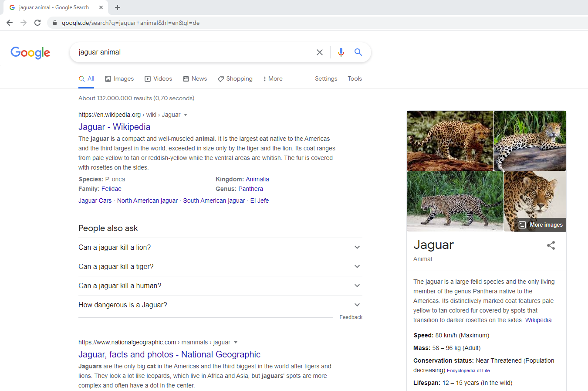This screenshot has width=588, height=391.
Task: Open Jaguar, facts and photos - National Geographic
Action: 169,354
